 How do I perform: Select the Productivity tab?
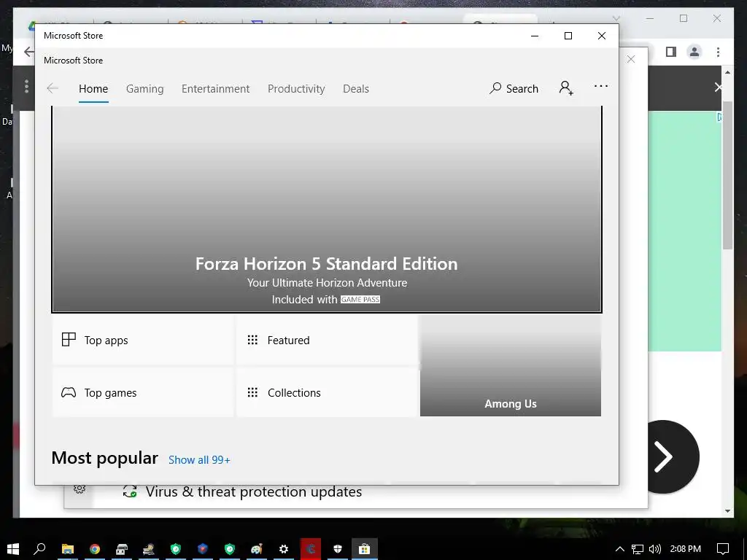point(296,88)
